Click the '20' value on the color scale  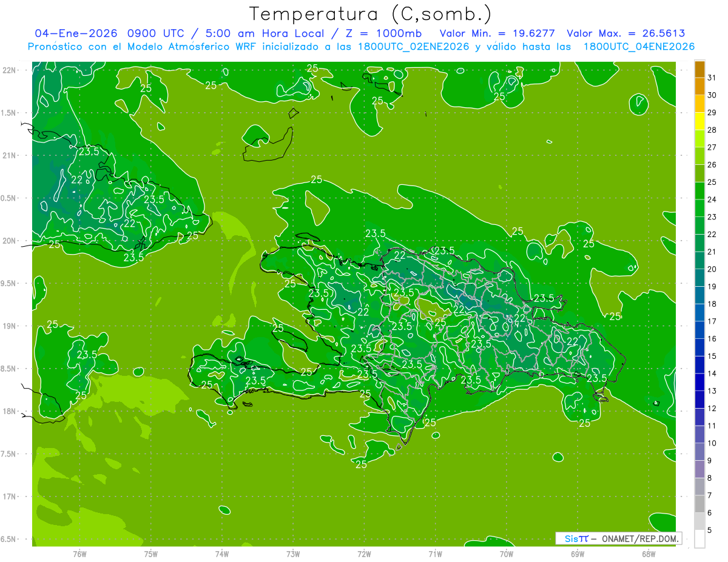[x=712, y=269]
